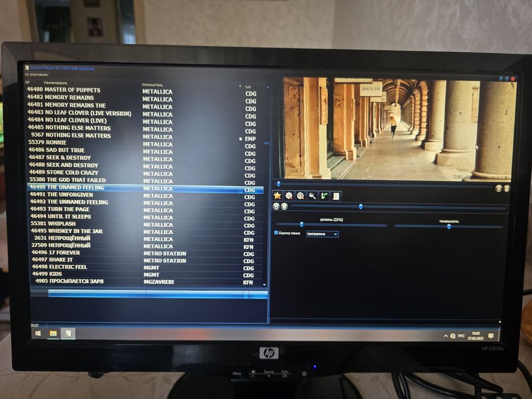Viewport: 532px width, 399px height.
Task: Click the Encore Player taskbar icon
Action: click(x=68, y=333)
